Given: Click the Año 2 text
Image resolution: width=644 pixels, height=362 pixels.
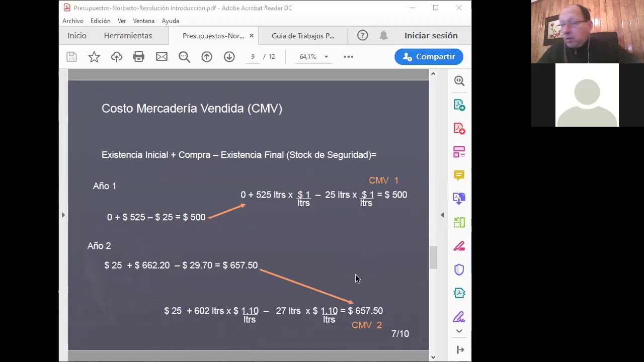Looking at the screenshot, I should click(x=99, y=246).
